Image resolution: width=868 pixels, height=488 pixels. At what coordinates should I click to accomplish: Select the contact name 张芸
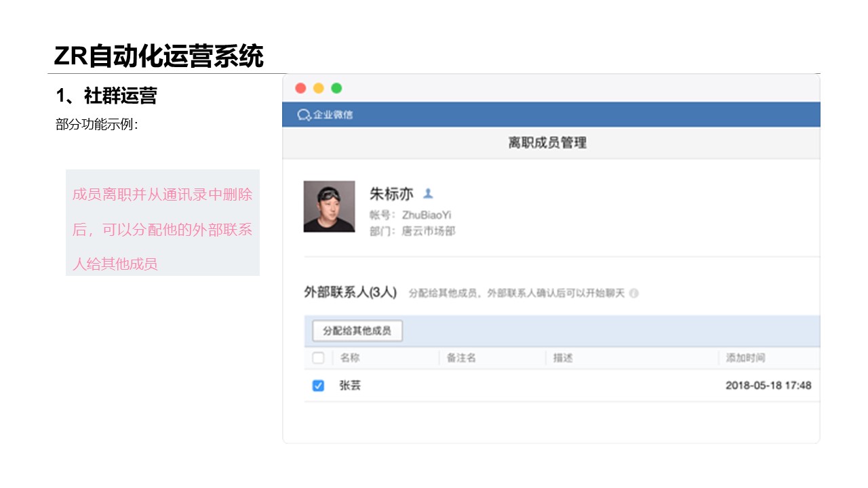click(350, 386)
